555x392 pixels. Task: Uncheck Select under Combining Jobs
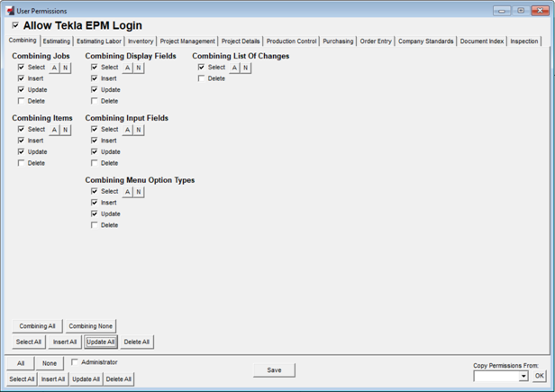point(21,67)
